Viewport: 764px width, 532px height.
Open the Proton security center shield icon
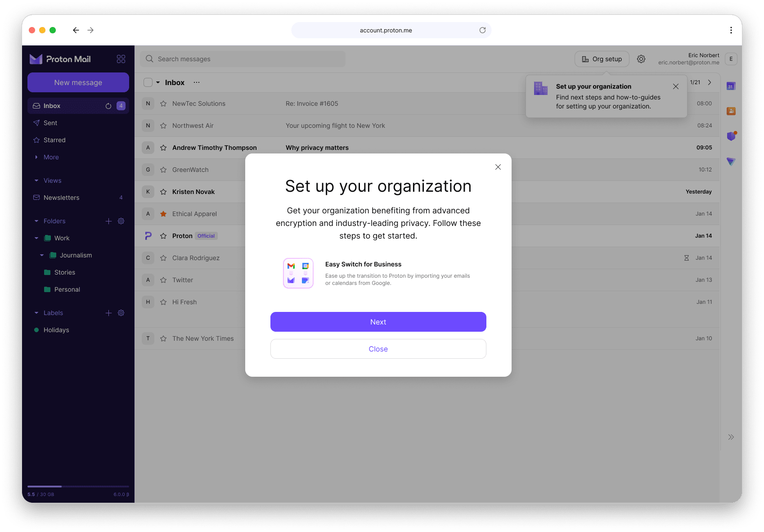tap(731, 136)
